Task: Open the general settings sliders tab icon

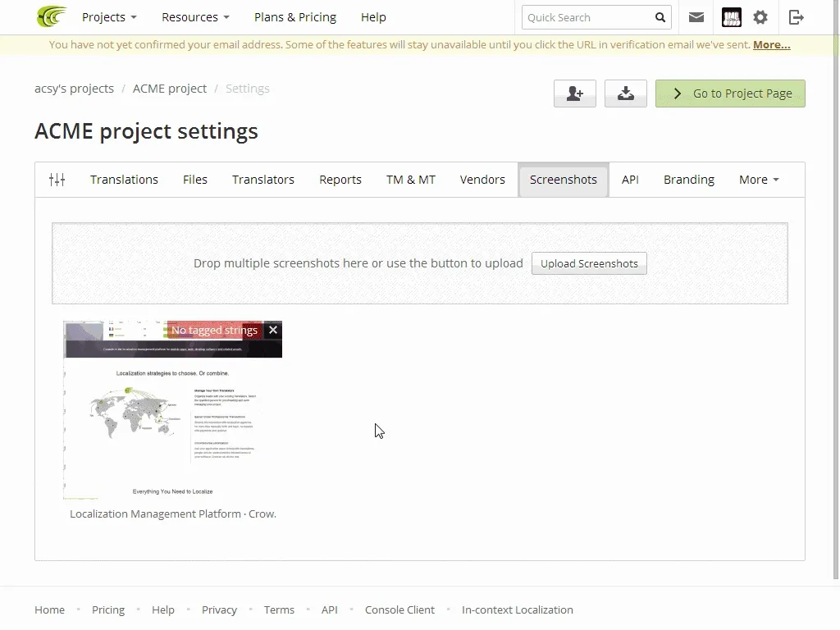Action: (57, 180)
